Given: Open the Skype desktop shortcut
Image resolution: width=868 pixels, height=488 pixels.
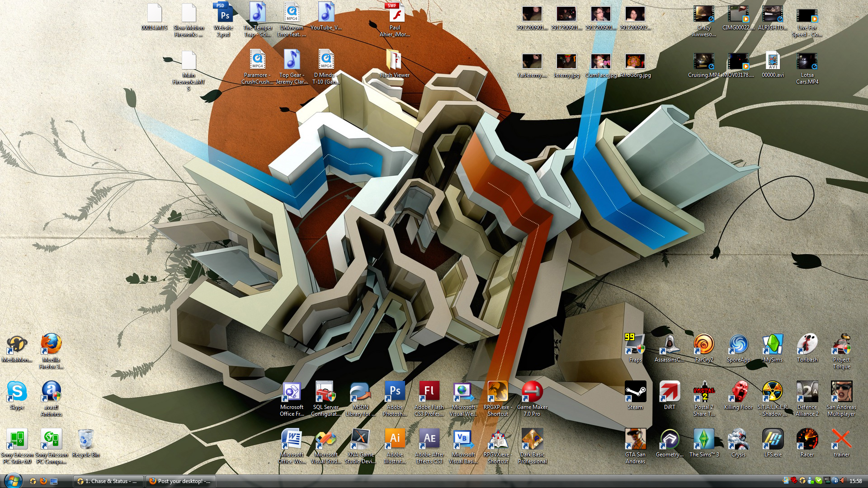Looking at the screenshot, I should click(x=17, y=392).
